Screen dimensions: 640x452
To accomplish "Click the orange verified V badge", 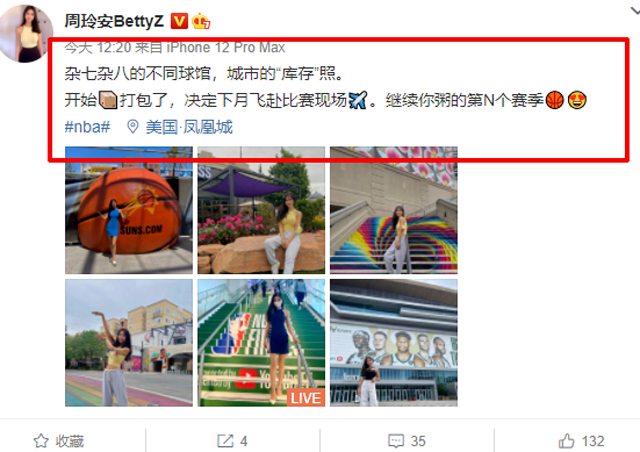I will coord(179,21).
